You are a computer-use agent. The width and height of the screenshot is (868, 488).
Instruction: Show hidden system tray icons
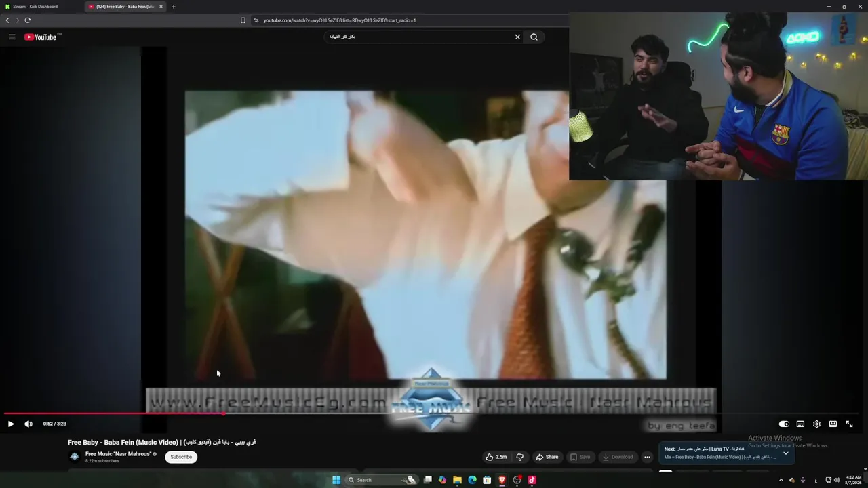coord(781,480)
